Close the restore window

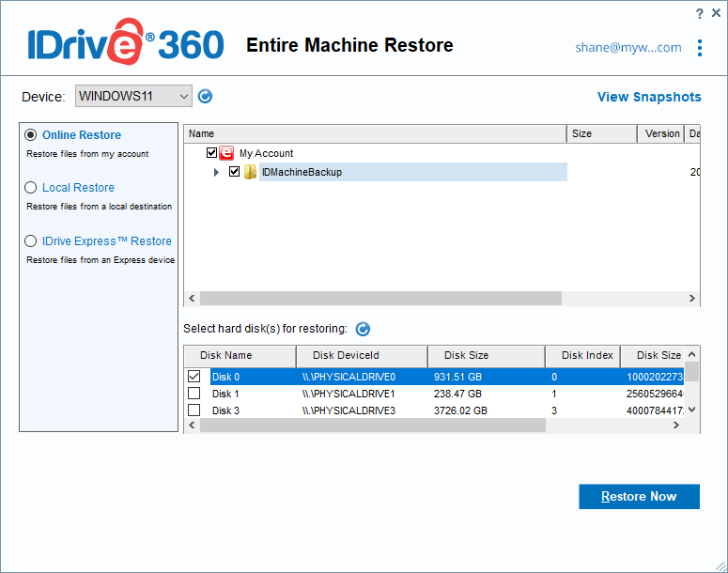point(716,13)
